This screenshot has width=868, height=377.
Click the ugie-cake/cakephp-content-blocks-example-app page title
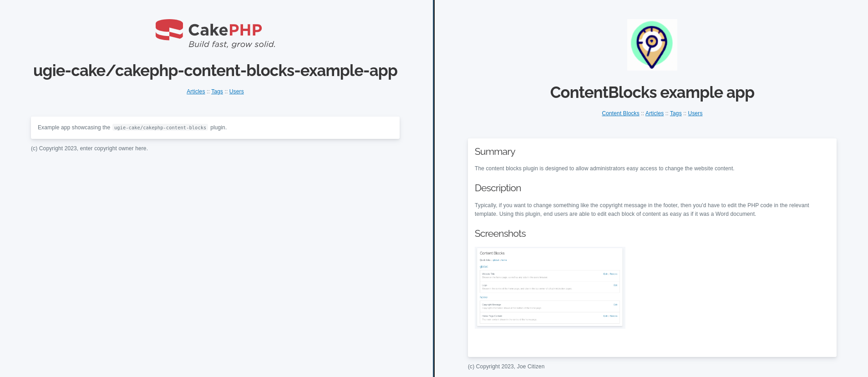[215, 71]
